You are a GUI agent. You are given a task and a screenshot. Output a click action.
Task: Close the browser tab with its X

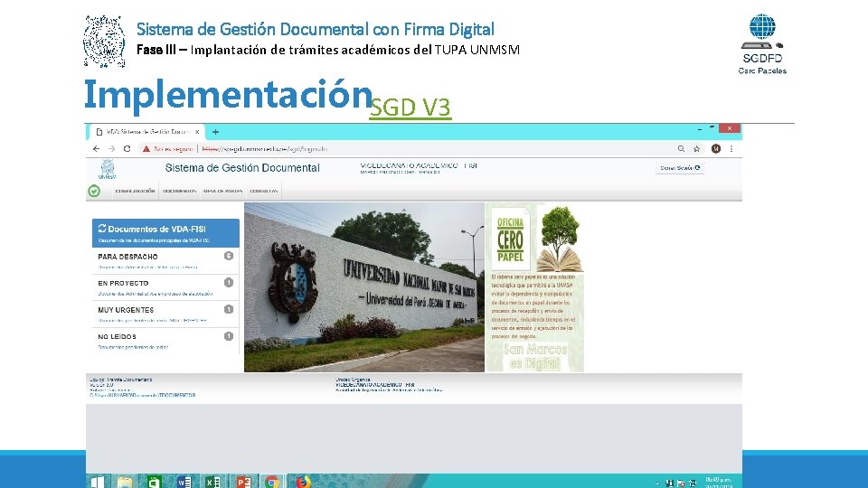(x=197, y=132)
